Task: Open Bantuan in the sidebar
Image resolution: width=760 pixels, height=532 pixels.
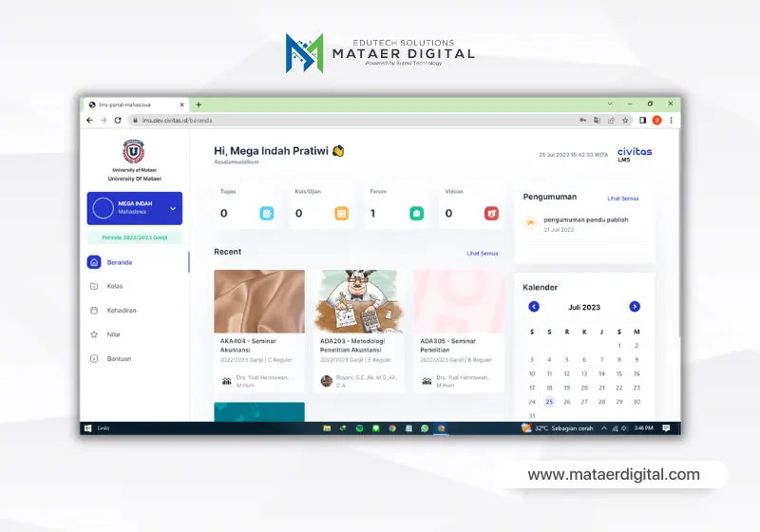Action: coord(120,359)
